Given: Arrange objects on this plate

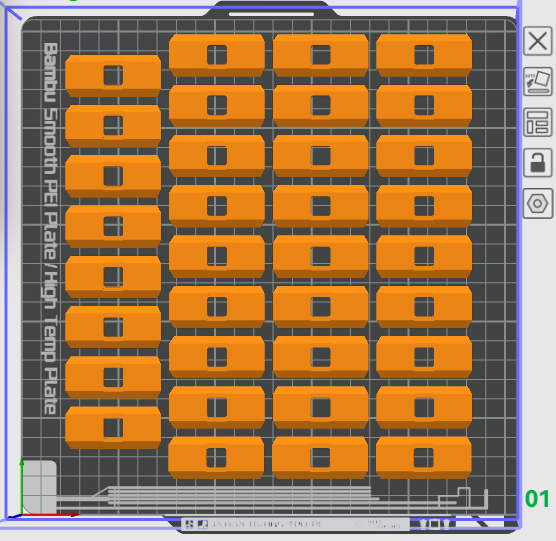Looking at the screenshot, I should pos(538,122).
